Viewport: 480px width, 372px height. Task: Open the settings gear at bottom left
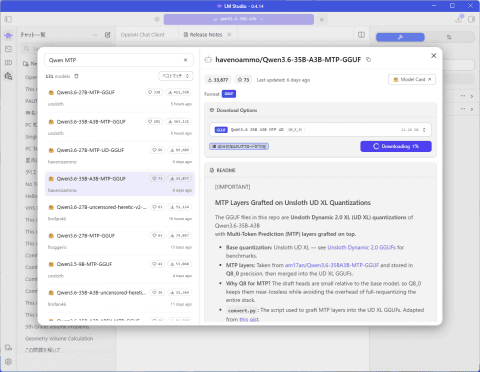8,361
